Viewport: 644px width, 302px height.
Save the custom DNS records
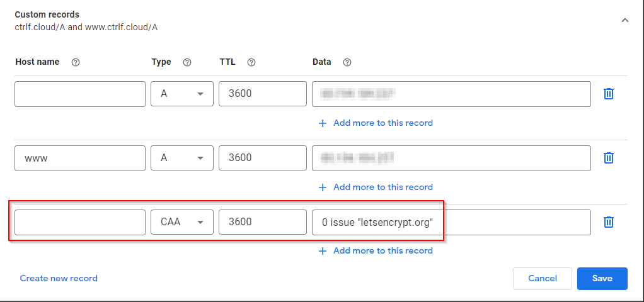click(602, 278)
